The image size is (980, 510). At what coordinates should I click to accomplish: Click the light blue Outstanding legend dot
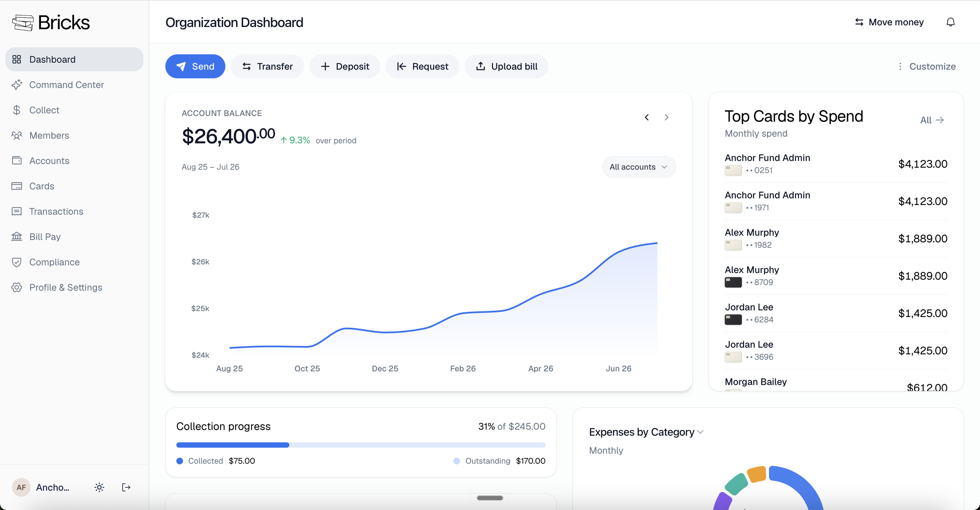click(x=457, y=461)
